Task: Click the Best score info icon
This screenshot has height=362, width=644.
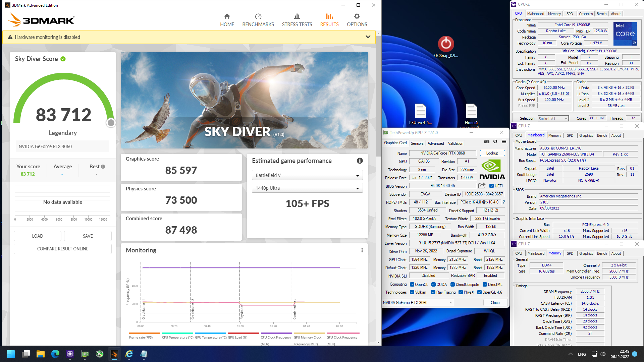Action: click(103, 167)
